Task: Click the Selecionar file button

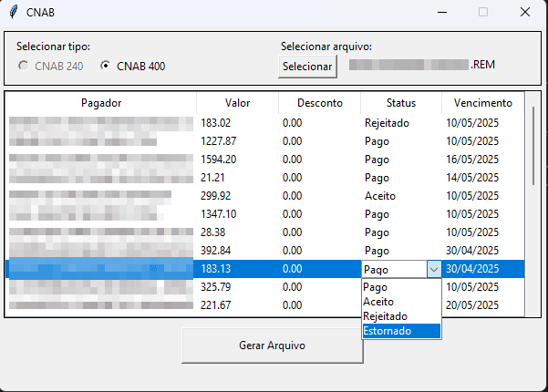Action: click(x=307, y=67)
